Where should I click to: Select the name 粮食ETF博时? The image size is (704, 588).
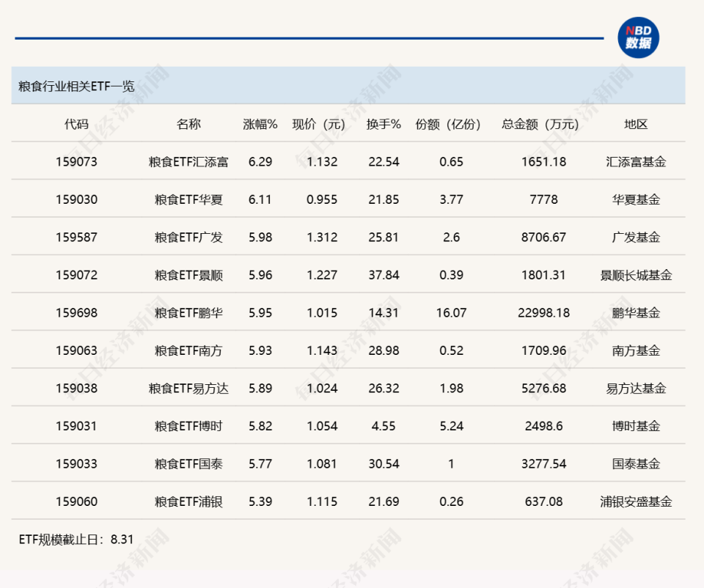188,425
